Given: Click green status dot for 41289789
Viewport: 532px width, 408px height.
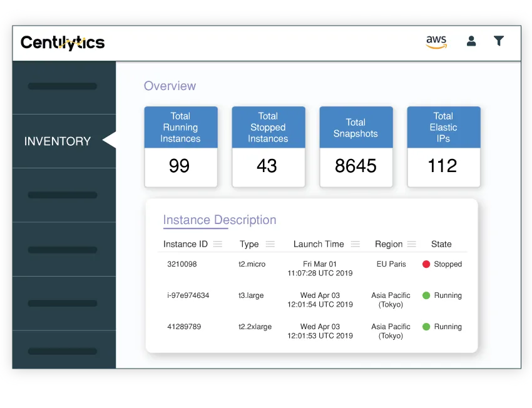Looking at the screenshot, I should tap(426, 327).
